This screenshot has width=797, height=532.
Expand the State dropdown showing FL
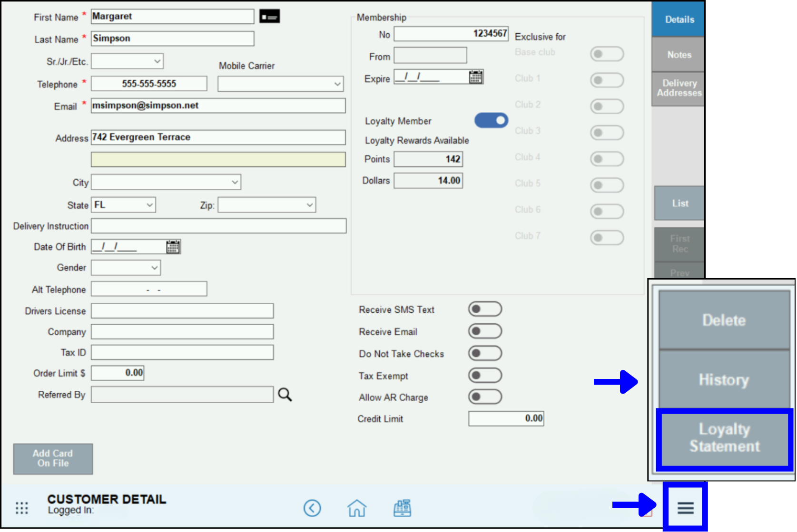click(124, 205)
